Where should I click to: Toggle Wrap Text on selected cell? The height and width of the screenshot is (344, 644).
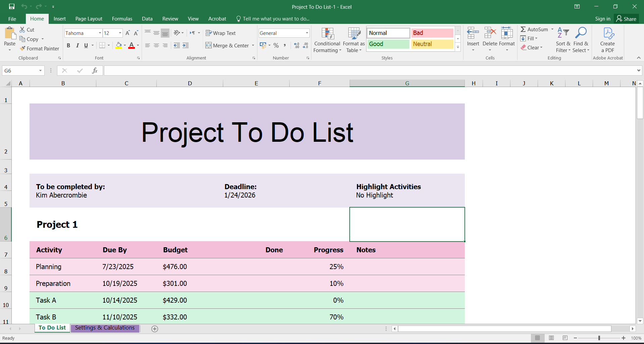click(220, 33)
